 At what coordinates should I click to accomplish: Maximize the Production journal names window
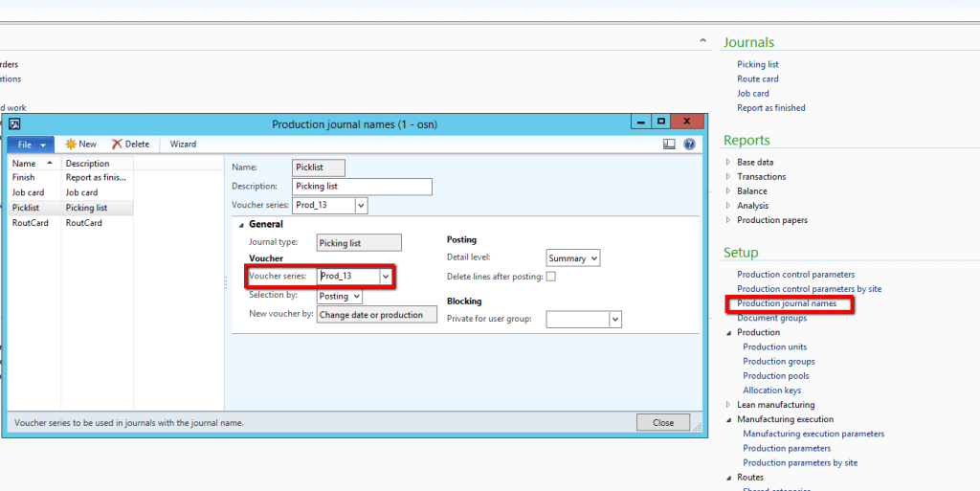click(x=660, y=122)
